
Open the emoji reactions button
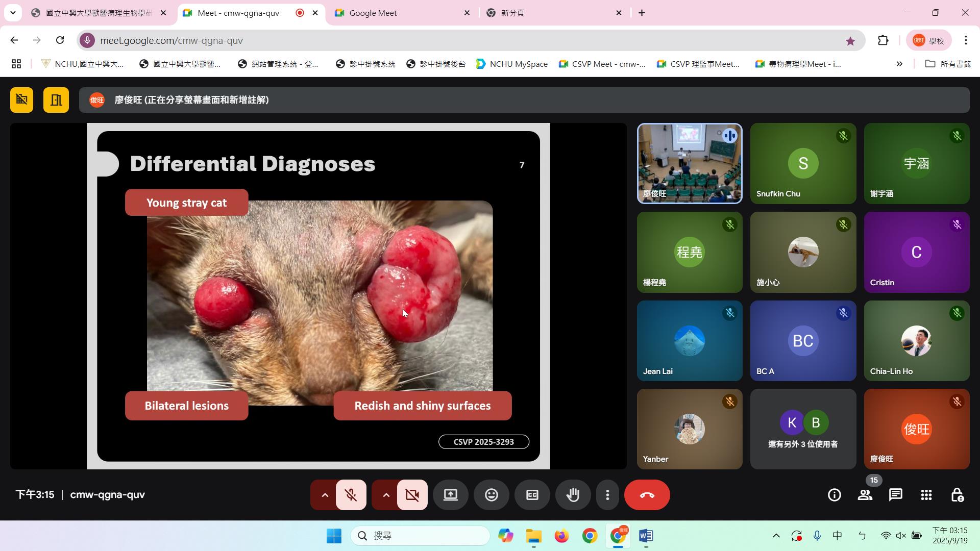point(491,495)
